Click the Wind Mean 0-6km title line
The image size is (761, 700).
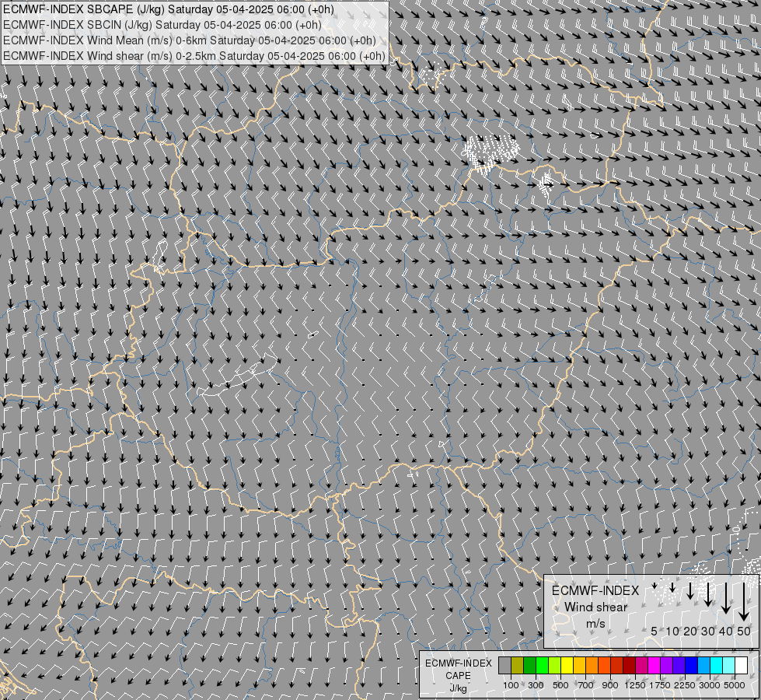pyautogui.click(x=190, y=40)
